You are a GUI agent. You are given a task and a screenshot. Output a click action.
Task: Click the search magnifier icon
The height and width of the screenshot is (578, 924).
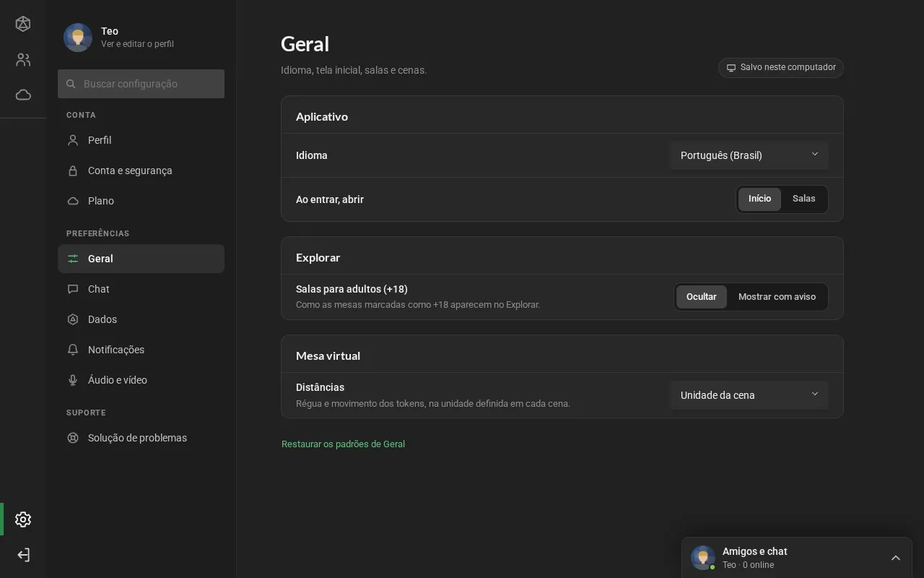71,84
